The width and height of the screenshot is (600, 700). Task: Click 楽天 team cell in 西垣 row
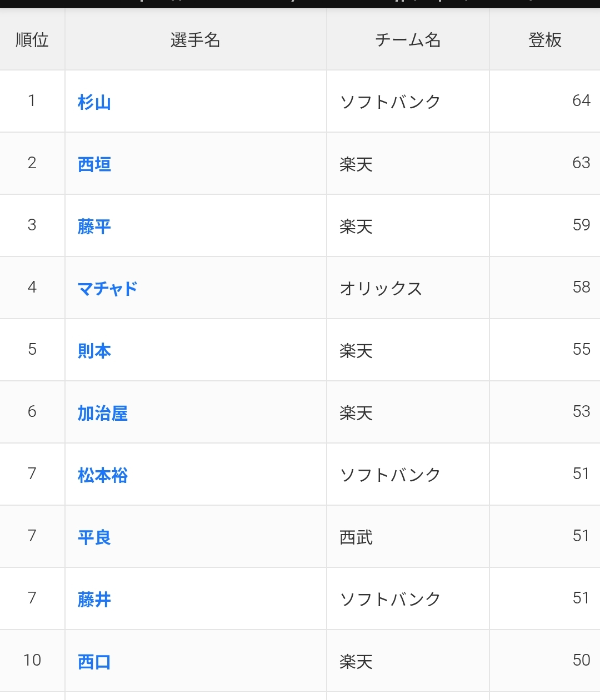[356, 164]
